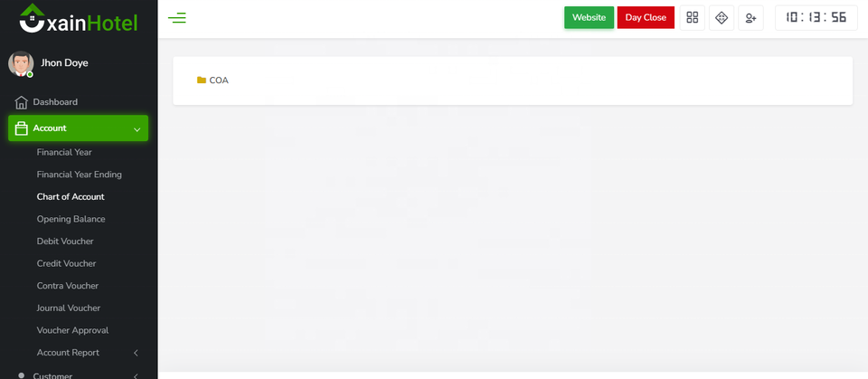Click the xainHotel logo
This screenshot has width=868, height=379.
pyautogui.click(x=79, y=18)
